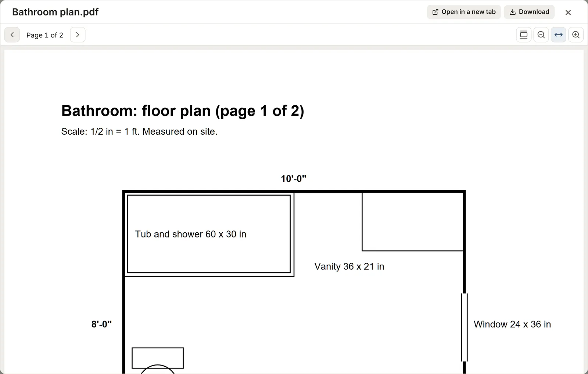The width and height of the screenshot is (588, 374).
Task: Close the PDF viewer
Action: 568,12
